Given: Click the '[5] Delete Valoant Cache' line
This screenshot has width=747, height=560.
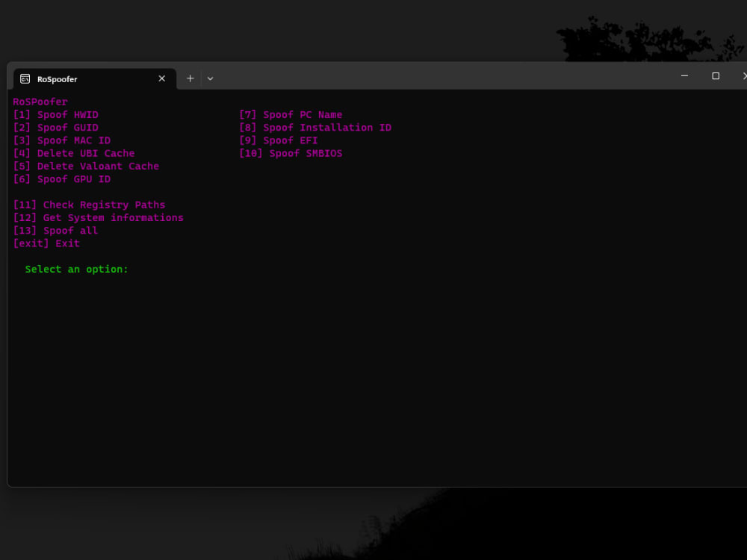Looking at the screenshot, I should pos(86,167).
